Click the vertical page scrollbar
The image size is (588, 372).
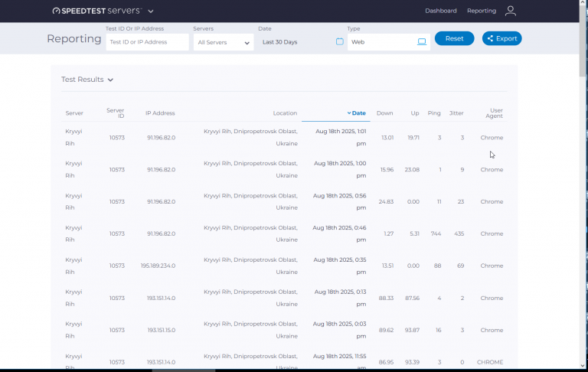click(x=583, y=41)
